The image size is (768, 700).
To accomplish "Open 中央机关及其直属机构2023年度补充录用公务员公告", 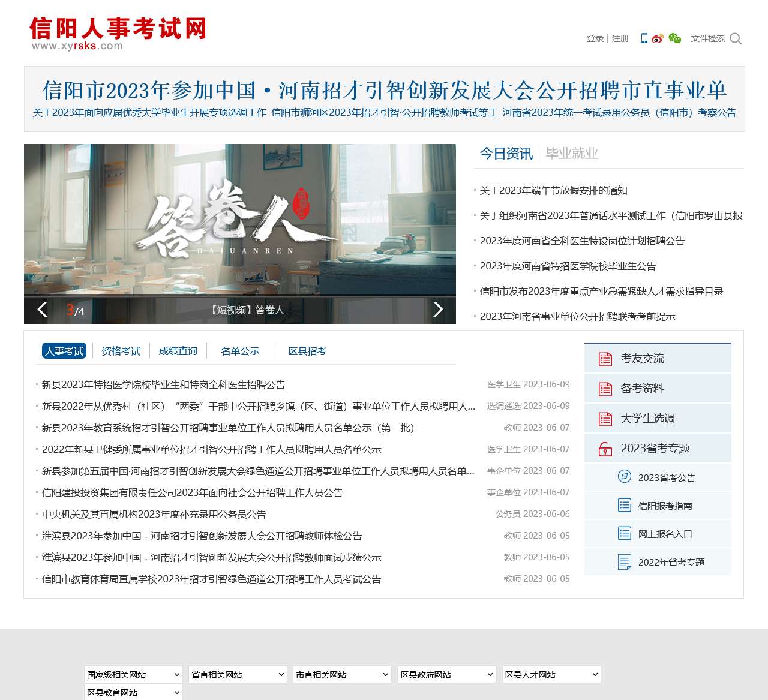I will tap(154, 515).
